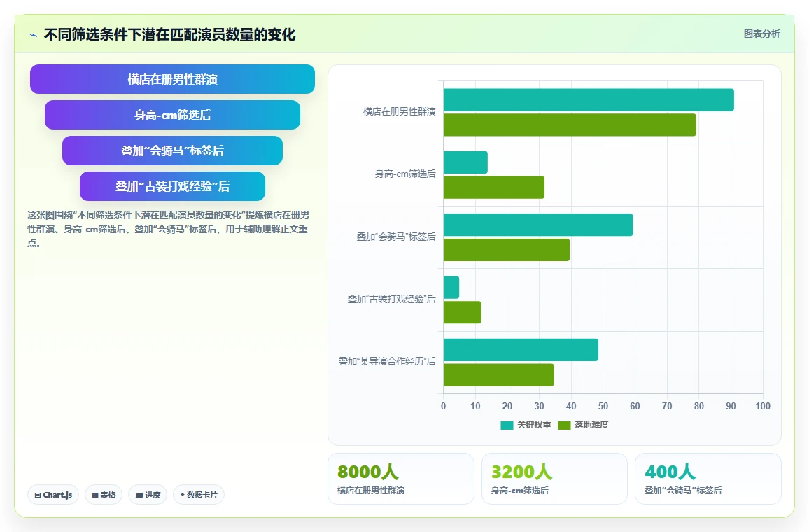Click green bar for 横店在册男性群演

(x=570, y=125)
